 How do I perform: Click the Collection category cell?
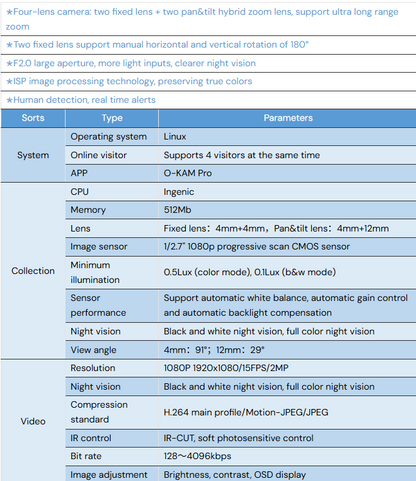click(x=33, y=271)
